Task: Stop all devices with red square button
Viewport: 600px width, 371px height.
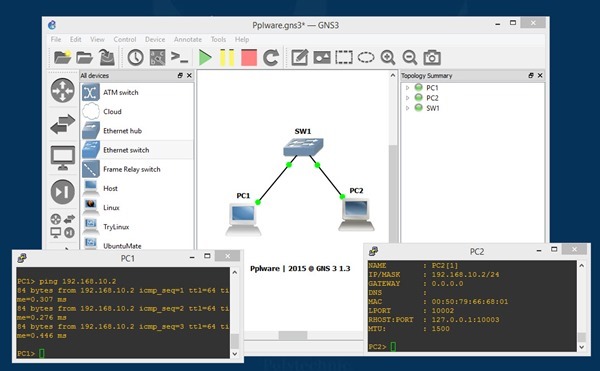Action: (x=249, y=58)
